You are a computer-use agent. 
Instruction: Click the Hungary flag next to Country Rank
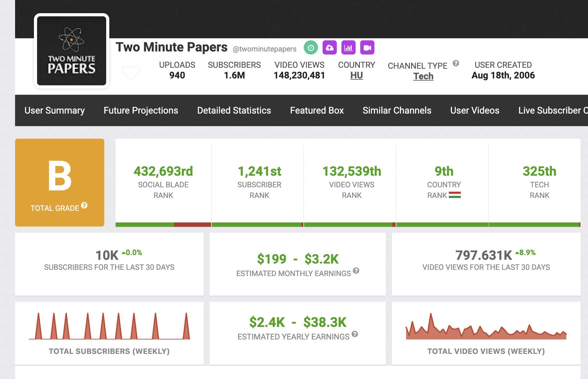pos(455,195)
